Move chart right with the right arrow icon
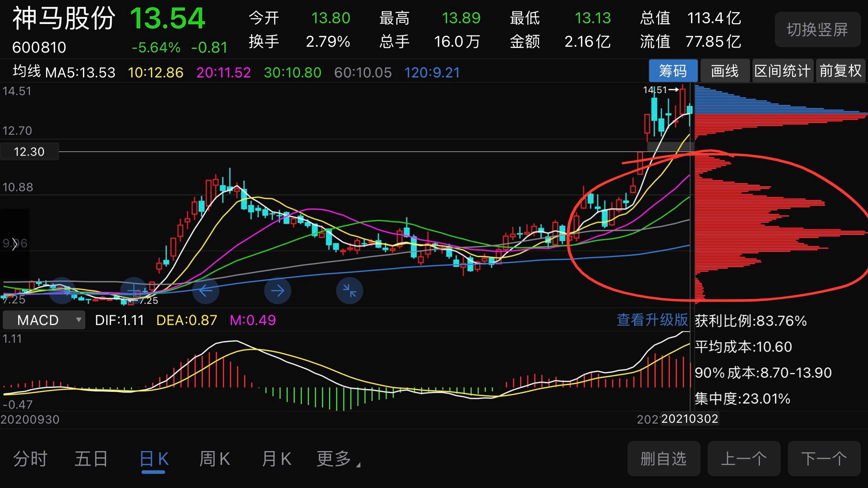The width and height of the screenshot is (868, 488). [278, 291]
